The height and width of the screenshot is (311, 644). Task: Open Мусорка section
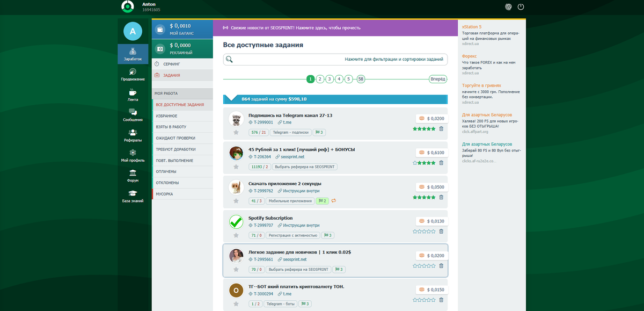[x=182, y=194]
